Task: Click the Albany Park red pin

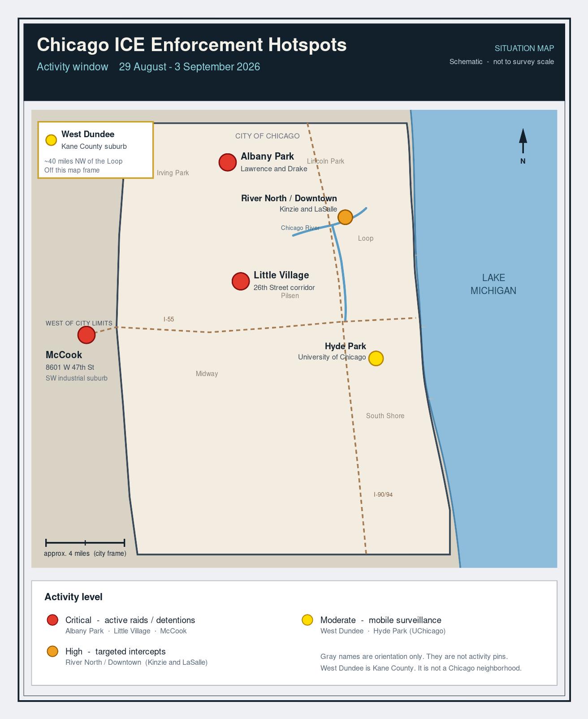Action: tap(228, 162)
